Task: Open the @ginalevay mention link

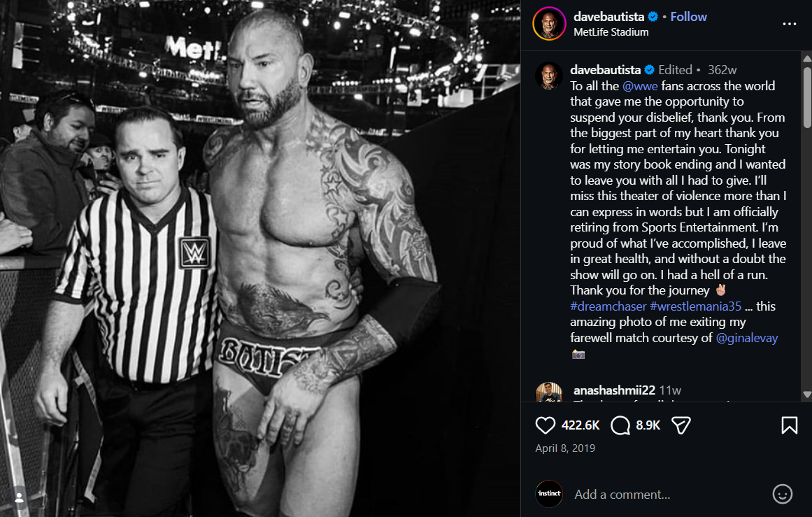Action: click(747, 338)
